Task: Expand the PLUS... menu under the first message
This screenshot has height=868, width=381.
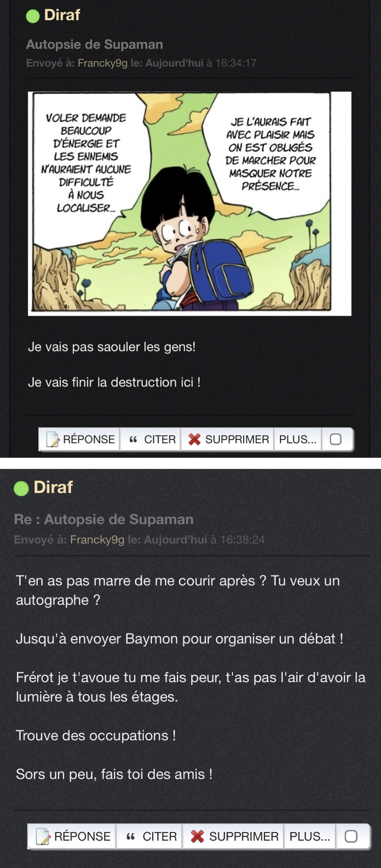Action: pyautogui.click(x=298, y=439)
